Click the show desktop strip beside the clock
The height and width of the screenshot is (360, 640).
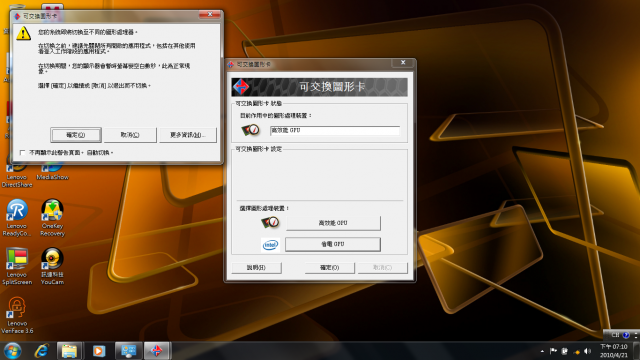pyautogui.click(x=637, y=351)
